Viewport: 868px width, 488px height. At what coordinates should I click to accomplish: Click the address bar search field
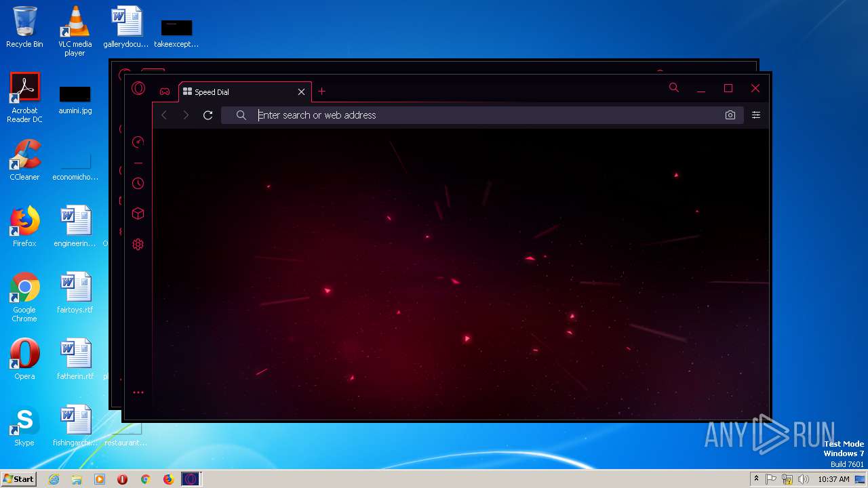point(481,115)
